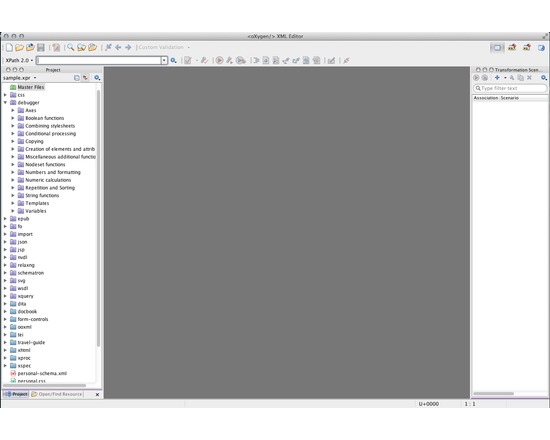Expand the css folder

click(5, 95)
